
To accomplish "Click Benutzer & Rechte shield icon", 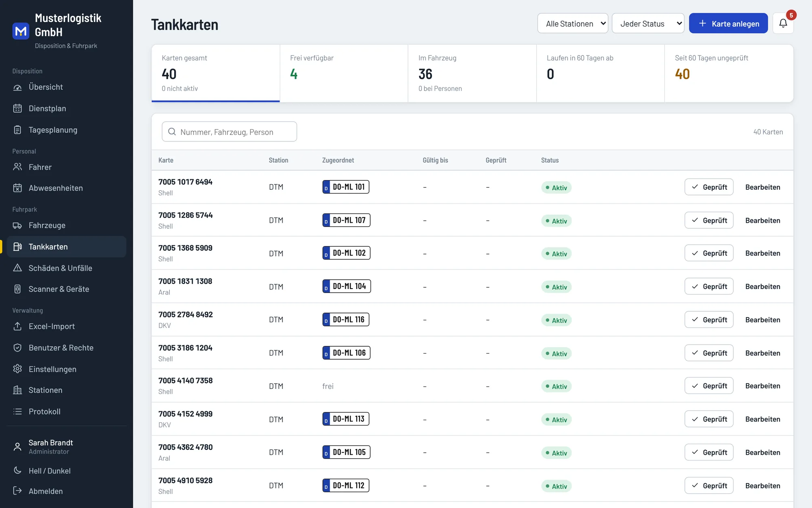I will pyautogui.click(x=17, y=348).
